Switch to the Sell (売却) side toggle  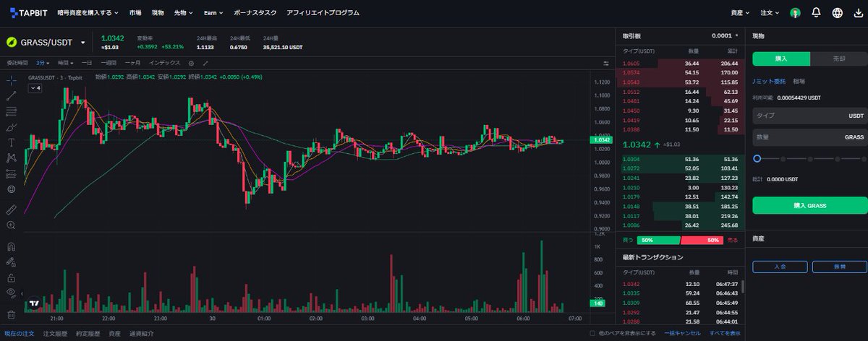pyautogui.click(x=838, y=59)
